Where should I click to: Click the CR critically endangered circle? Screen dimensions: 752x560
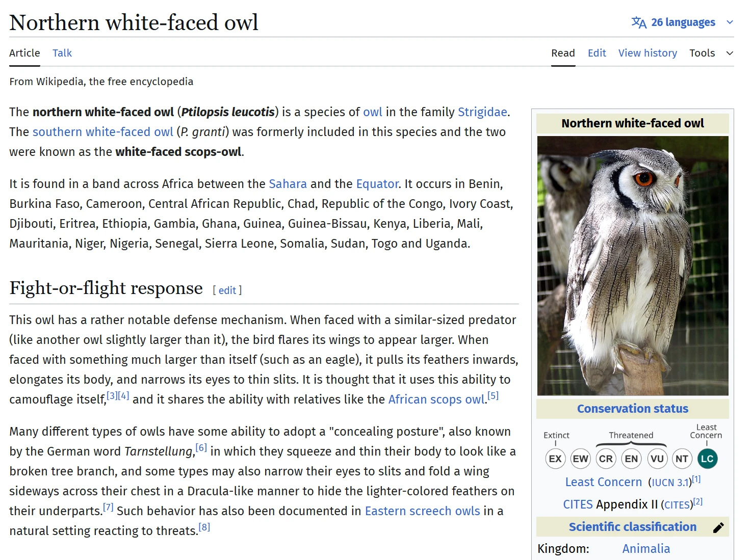[x=606, y=459]
